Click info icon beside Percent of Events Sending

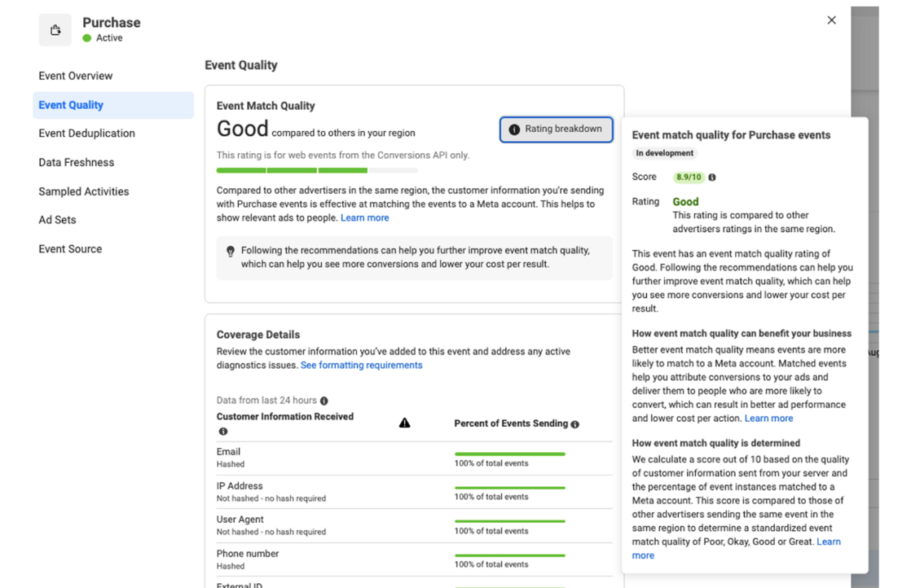(574, 424)
